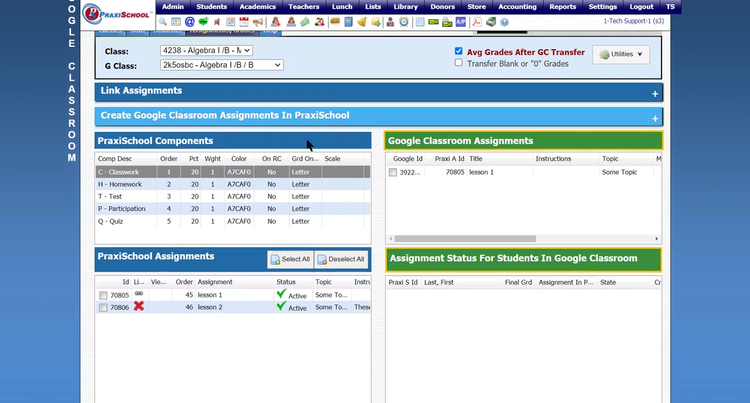Click the PraxiSchool logo
The image size is (750, 403).
point(117,14)
